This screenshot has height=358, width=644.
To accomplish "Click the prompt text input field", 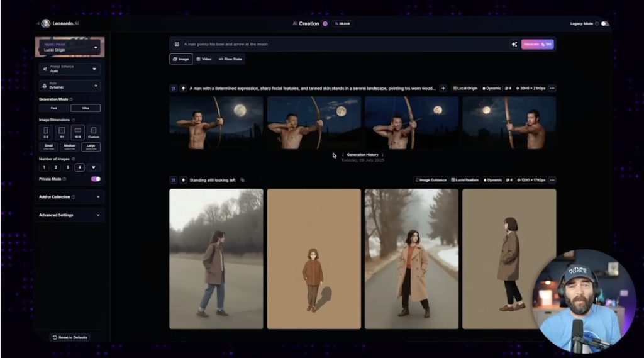I will tap(340, 44).
